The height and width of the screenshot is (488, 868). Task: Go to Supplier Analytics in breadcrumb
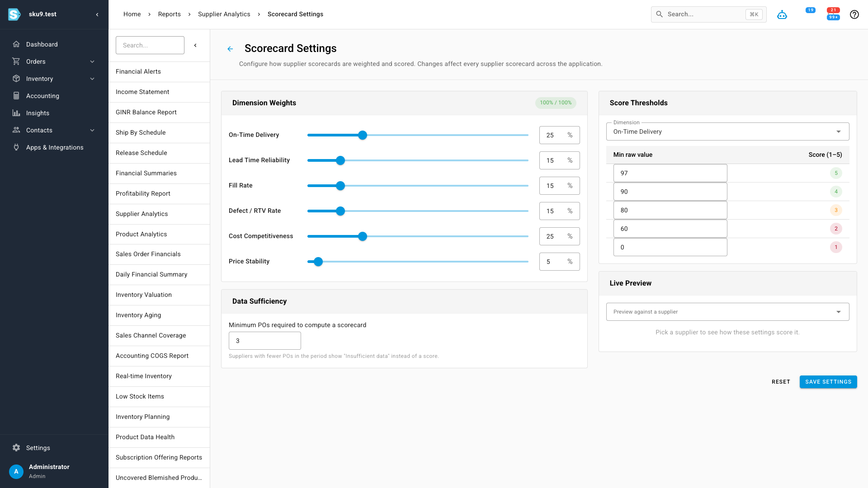click(x=224, y=14)
